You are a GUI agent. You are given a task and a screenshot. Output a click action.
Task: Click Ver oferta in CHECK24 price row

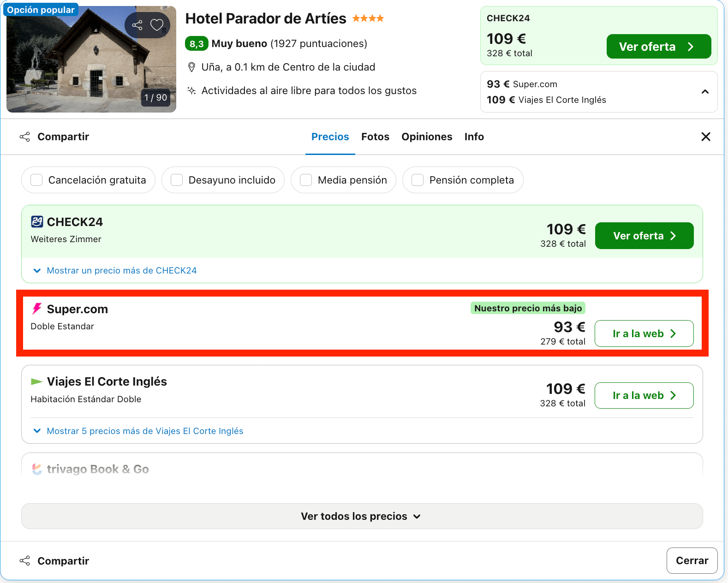[644, 236]
